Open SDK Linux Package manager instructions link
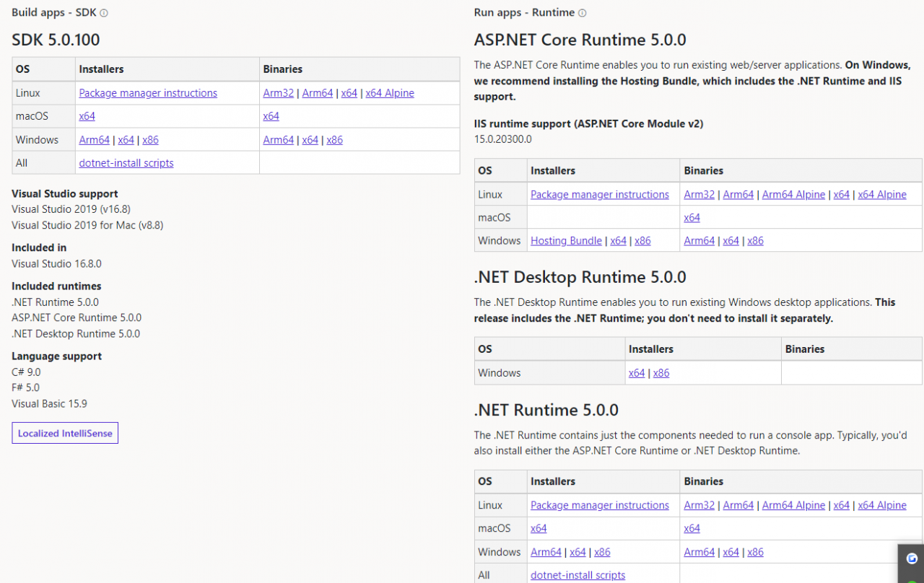924x583 pixels. [148, 93]
